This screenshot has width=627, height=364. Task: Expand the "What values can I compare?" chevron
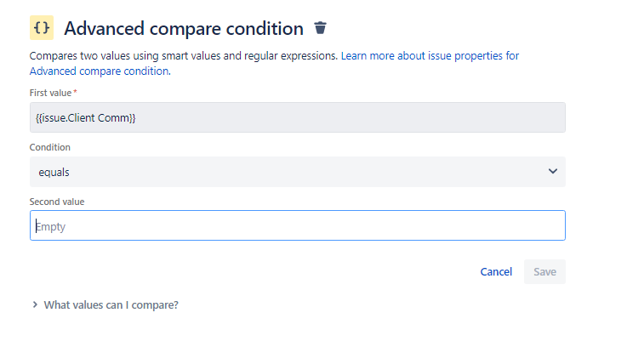[x=35, y=304]
